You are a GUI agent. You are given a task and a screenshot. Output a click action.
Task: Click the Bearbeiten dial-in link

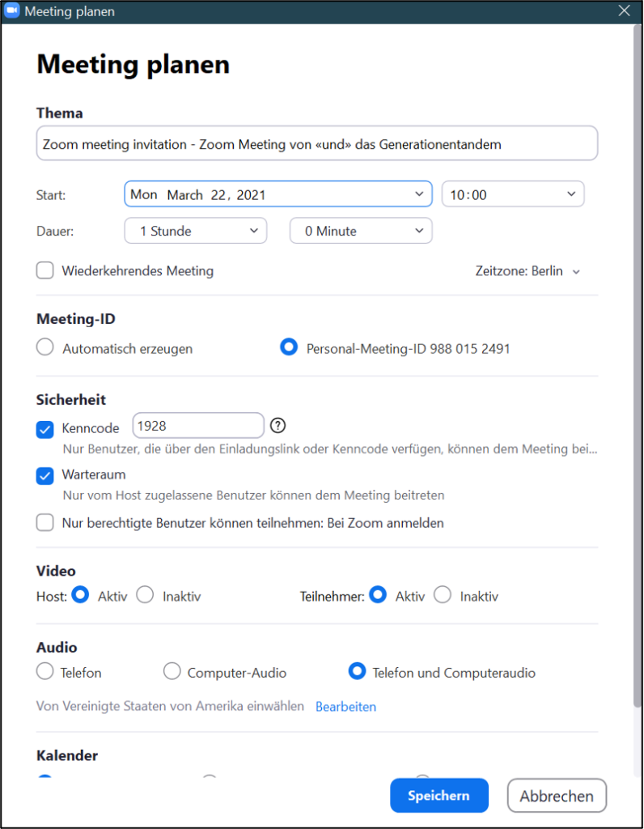pos(345,707)
